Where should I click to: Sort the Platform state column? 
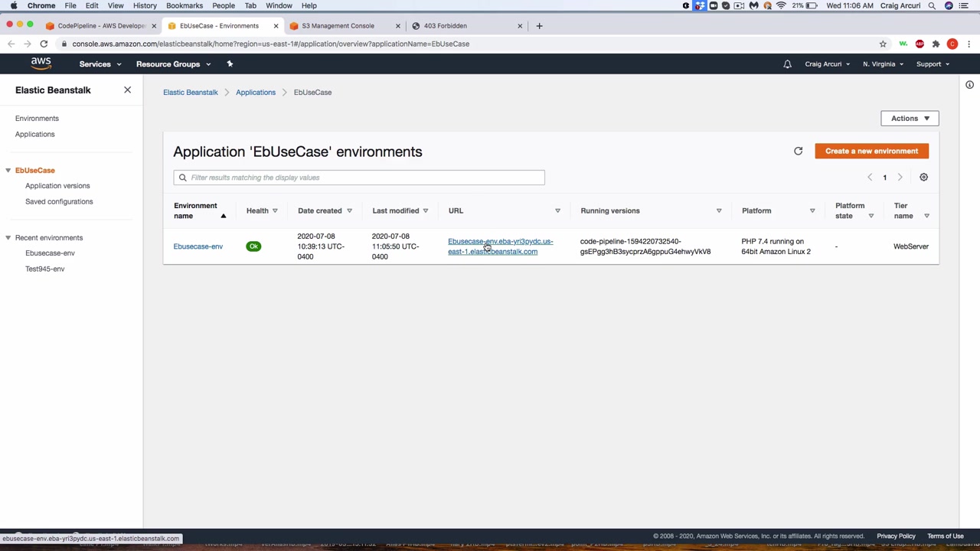pos(871,216)
